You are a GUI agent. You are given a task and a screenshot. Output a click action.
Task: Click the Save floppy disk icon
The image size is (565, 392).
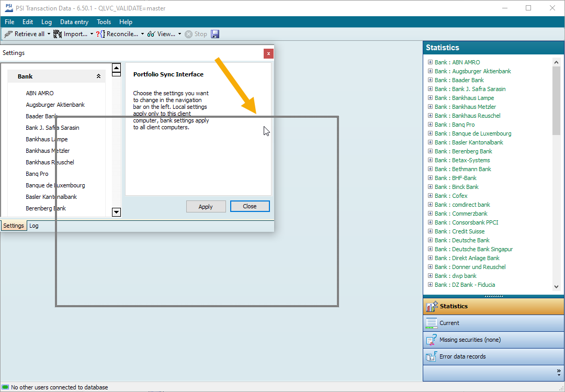(x=215, y=34)
